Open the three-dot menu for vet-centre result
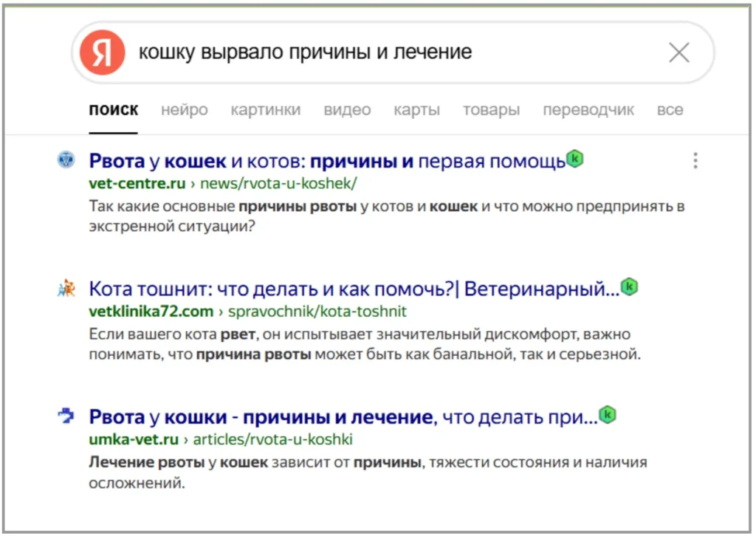 click(x=695, y=160)
